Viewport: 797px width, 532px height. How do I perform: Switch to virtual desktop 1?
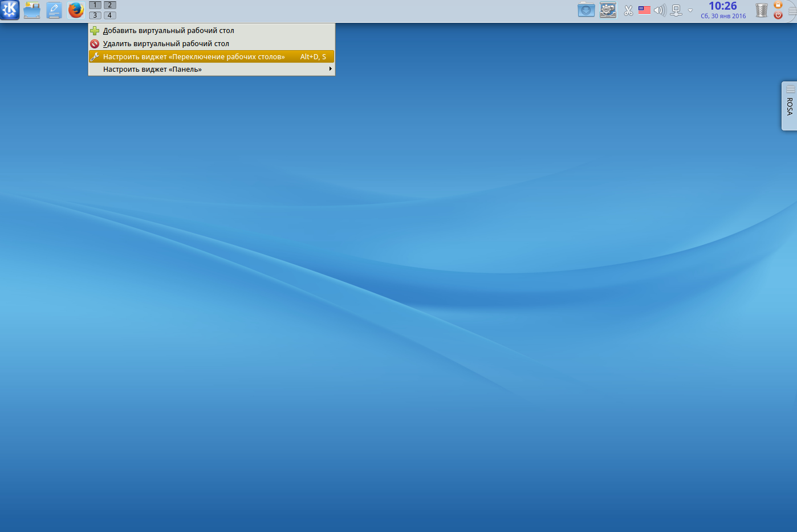(95, 5)
